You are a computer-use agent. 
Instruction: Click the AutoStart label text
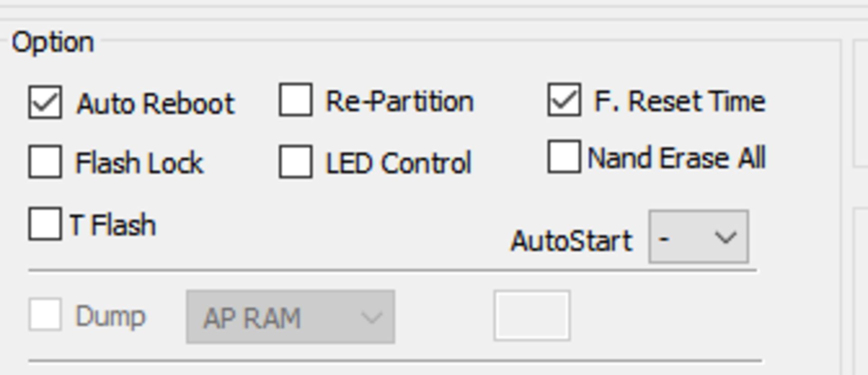(571, 240)
